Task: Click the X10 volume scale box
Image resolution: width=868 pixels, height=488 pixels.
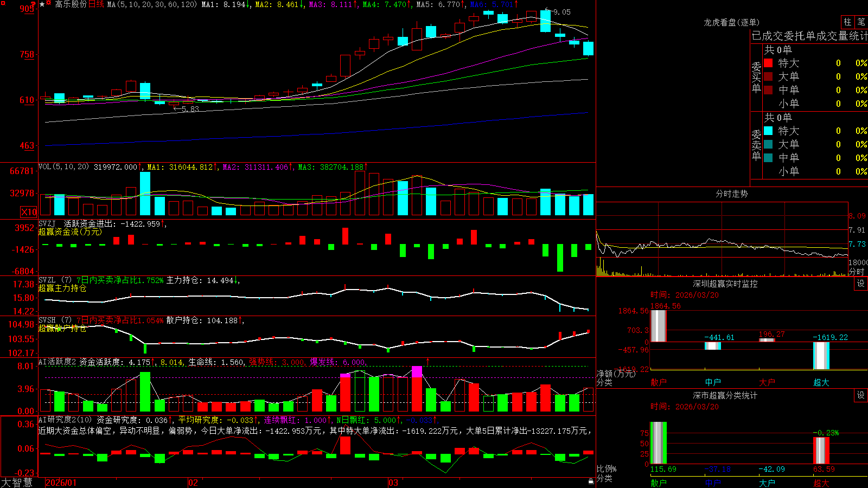Action: (x=29, y=212)
